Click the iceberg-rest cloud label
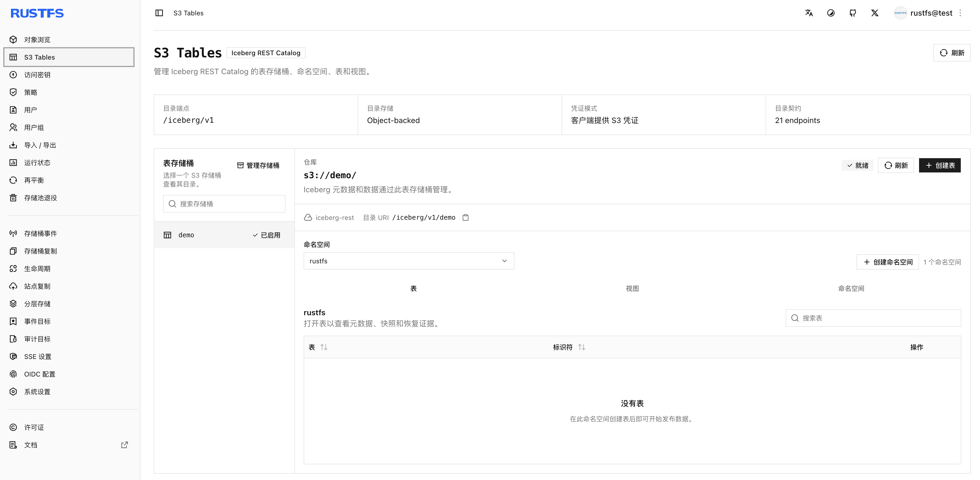 point(329,218)
